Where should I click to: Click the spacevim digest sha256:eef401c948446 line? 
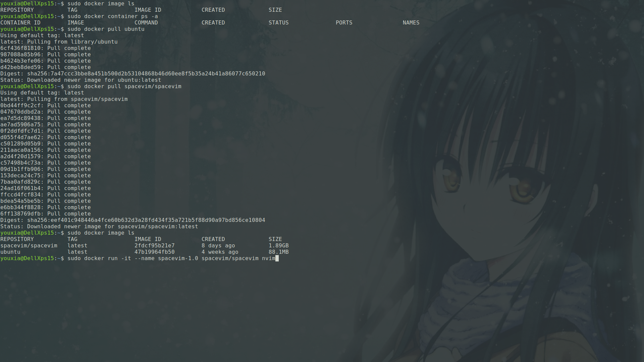pyautogui.click(x=133, y=220)
